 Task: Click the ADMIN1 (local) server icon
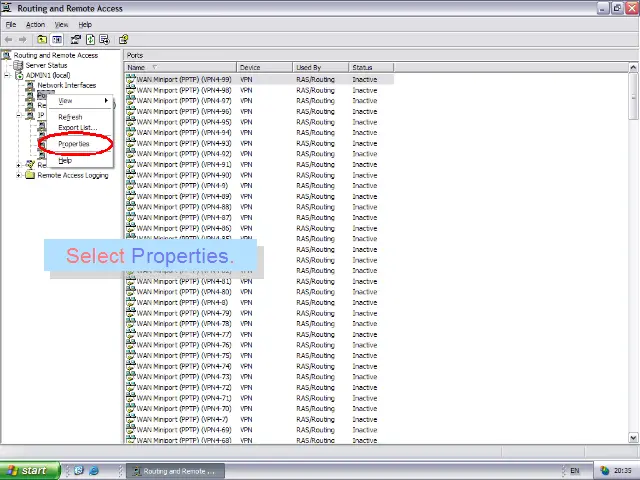19,76
